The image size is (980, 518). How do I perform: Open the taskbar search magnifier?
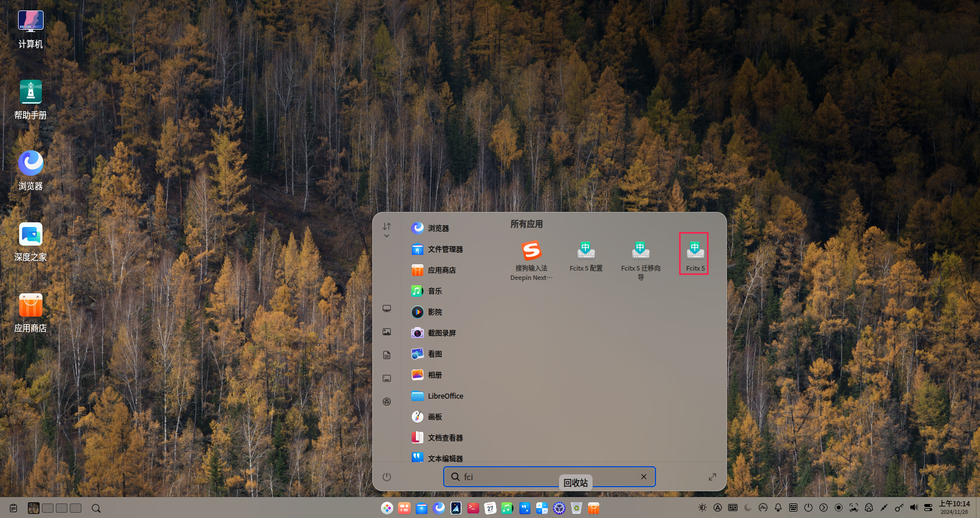pos(97,508)
